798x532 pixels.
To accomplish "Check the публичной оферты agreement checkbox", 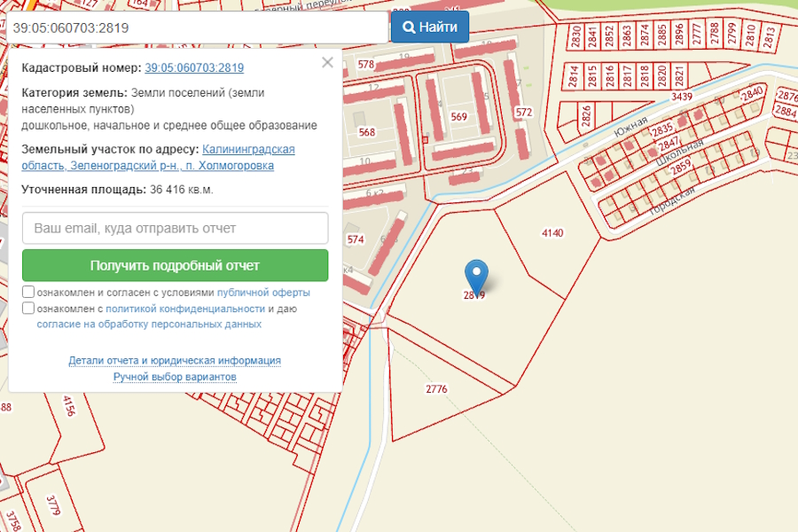I will tap(28, 292).
